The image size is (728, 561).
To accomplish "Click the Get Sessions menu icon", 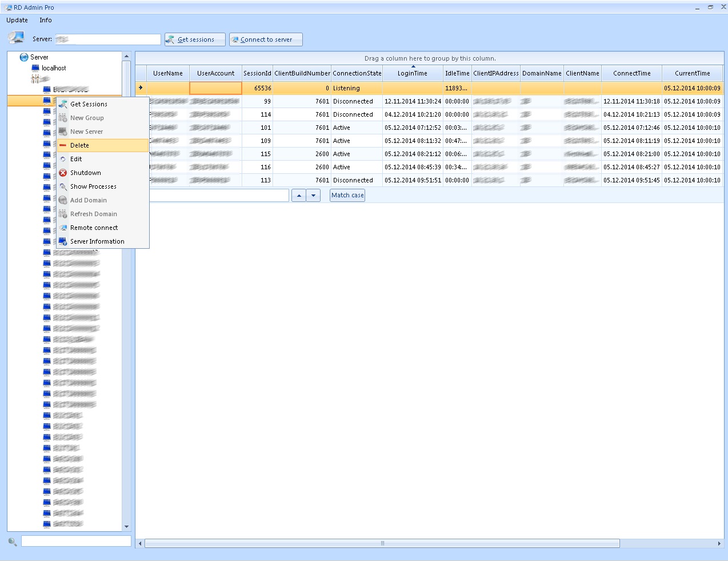I will 63,104.
